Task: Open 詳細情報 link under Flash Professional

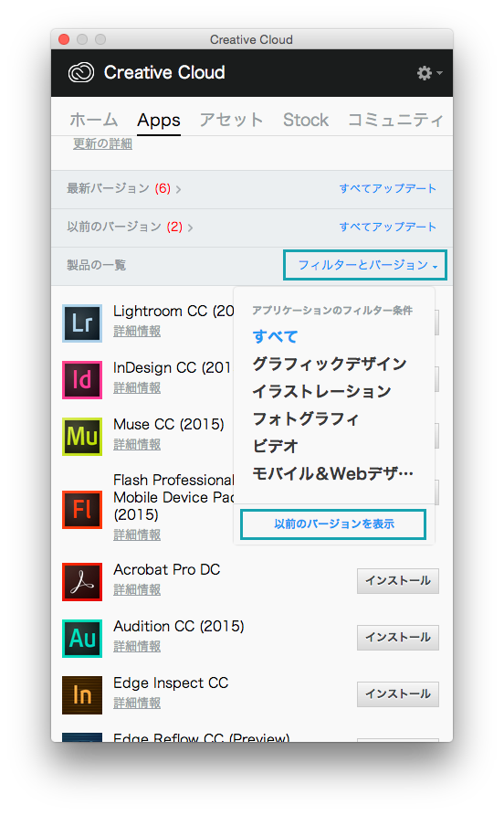Action: coord(137,535)
